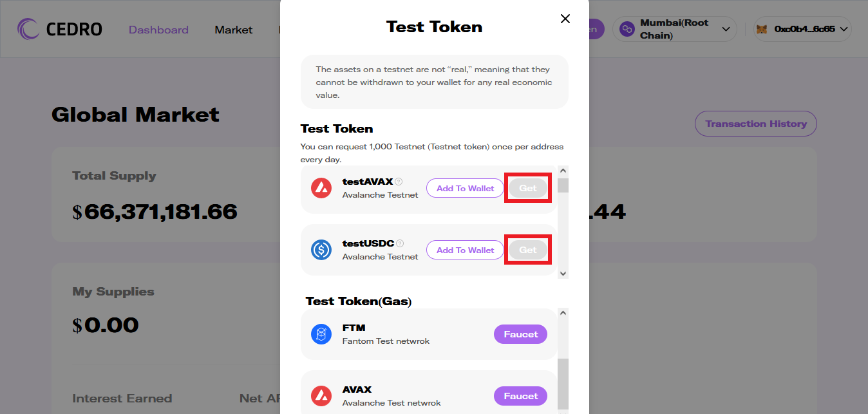The height and width of the screenshot is (414, 868).
Task: Close the Test Token dialog
Action: coord(565,19)
